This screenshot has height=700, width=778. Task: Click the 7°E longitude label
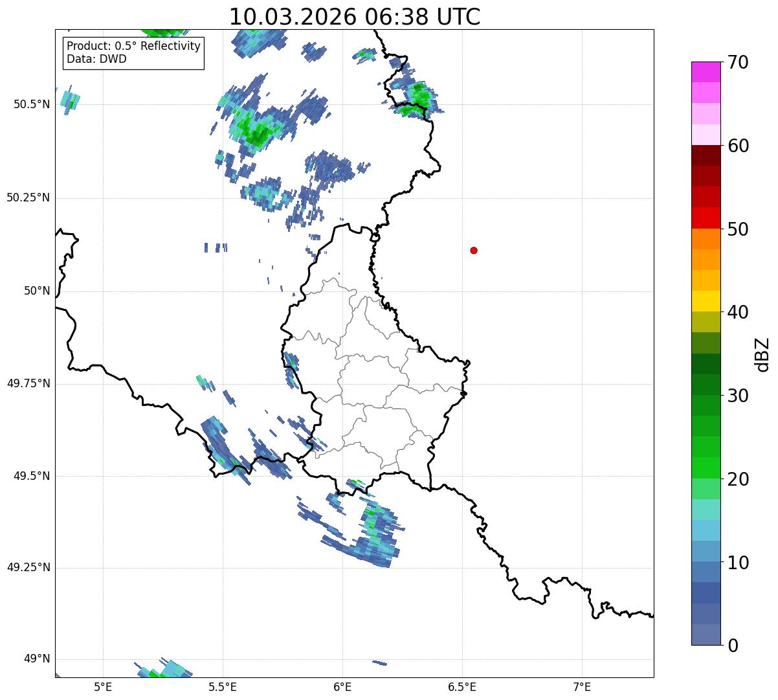point(582,686)
